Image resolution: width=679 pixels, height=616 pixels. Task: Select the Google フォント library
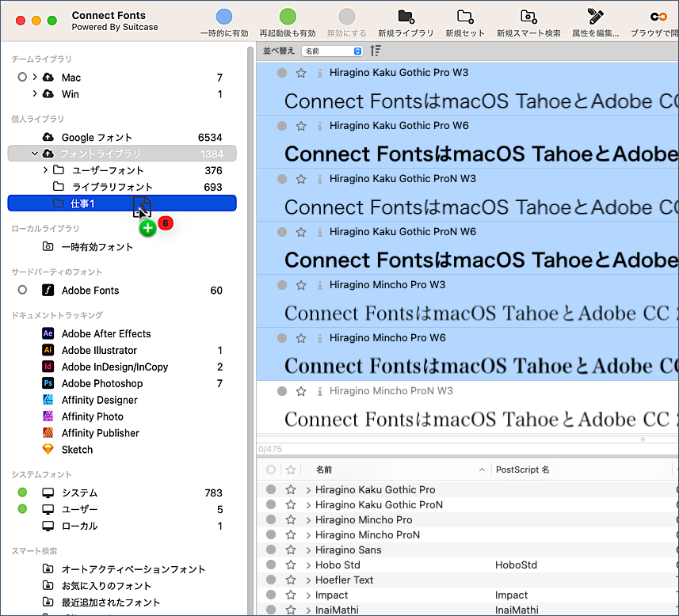[97, 137]
